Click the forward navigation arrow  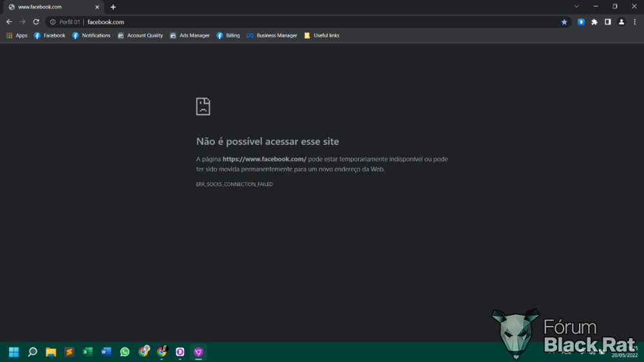pos(23,22)
